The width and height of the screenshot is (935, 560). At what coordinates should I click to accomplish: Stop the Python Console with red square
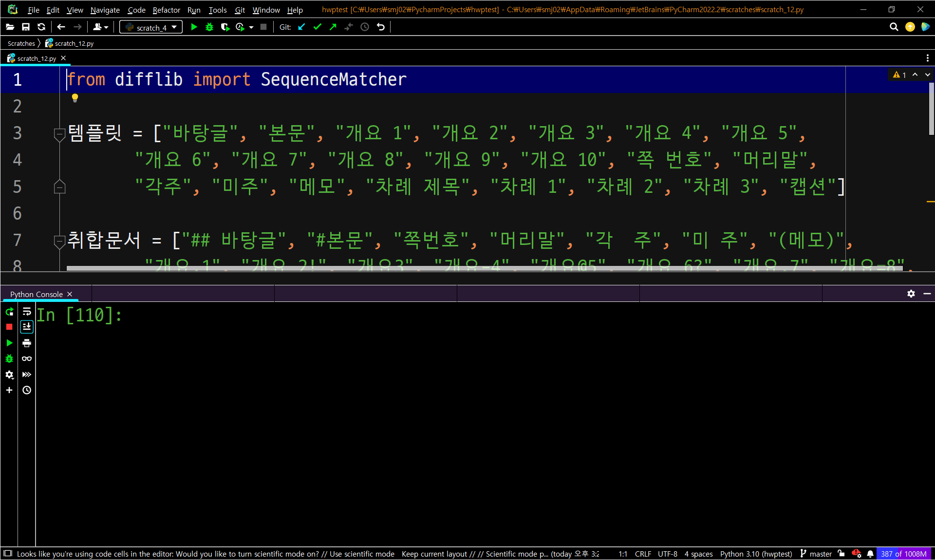[9, 327]
